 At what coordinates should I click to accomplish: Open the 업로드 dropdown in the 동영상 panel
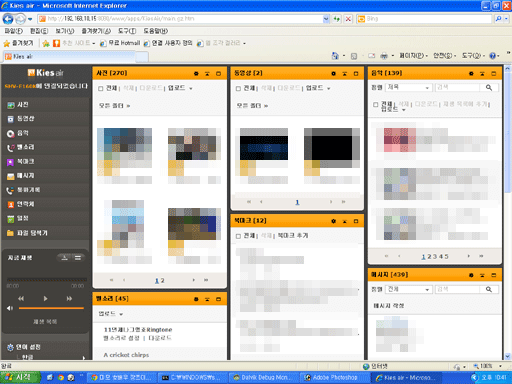[318, 88]
